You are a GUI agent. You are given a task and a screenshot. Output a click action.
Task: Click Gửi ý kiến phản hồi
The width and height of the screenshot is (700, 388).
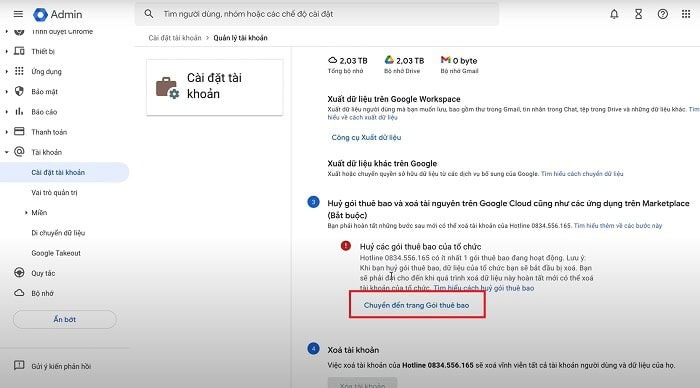pyautogui.click(x=61, y=366)
